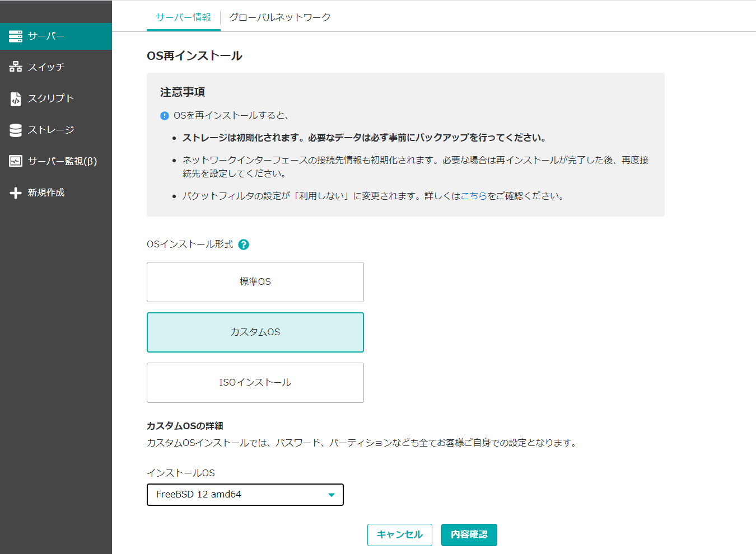This screenshot has height=554, width=756.
Task: Click the blue info icon in 注意事項
Action: click(164, 116)
